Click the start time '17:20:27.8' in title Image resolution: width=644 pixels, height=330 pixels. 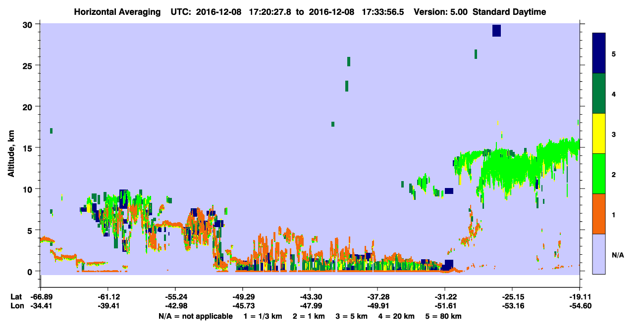(270, 12)
